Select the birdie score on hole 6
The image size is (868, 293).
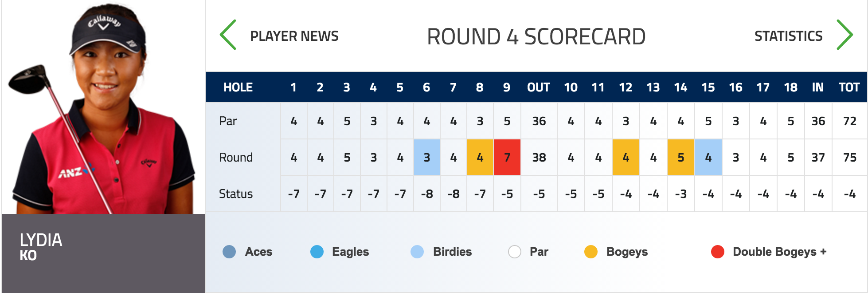426,157
